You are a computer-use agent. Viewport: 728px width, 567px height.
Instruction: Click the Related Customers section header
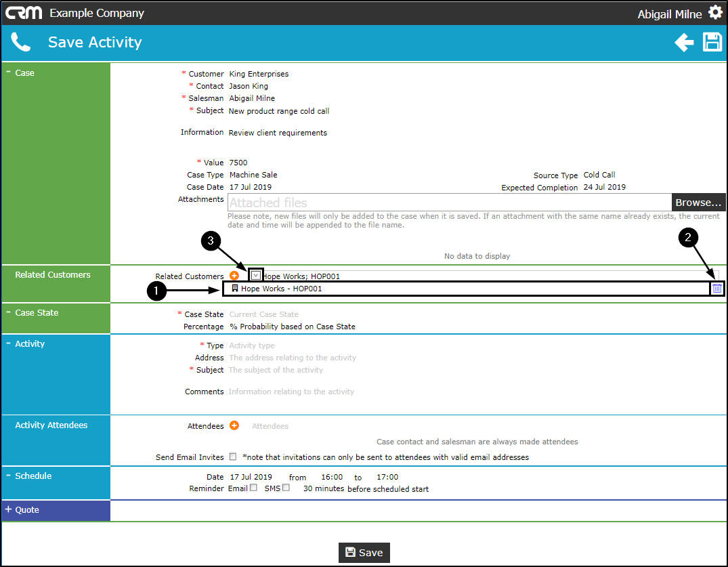pyautogui.click(x=52, y=274)
